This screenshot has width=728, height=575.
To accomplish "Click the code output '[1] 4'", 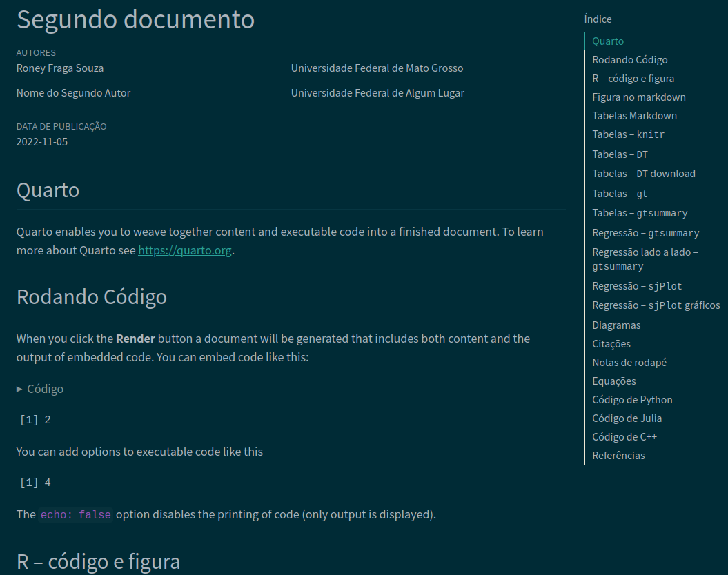I will click(x=35, y=483).
